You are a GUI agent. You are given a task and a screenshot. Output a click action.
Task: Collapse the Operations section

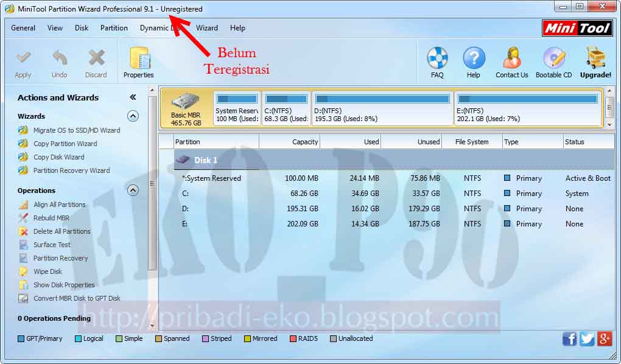coord(133,191)
